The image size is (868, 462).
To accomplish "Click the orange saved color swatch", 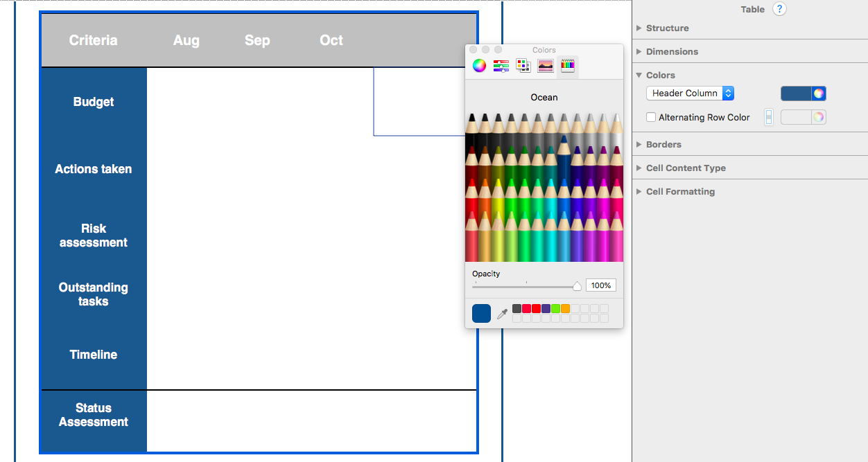I will pos(565,308).
